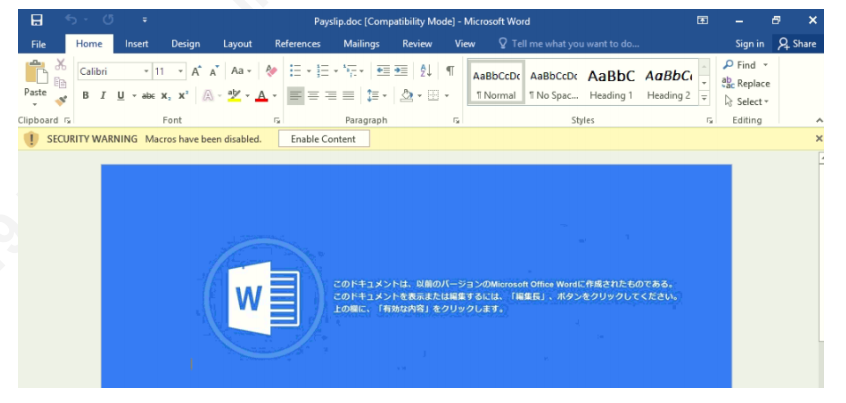Screen dimensions: 846x403
Task: Open the Mailings ribbon tab
Action: tap(361, 44)
